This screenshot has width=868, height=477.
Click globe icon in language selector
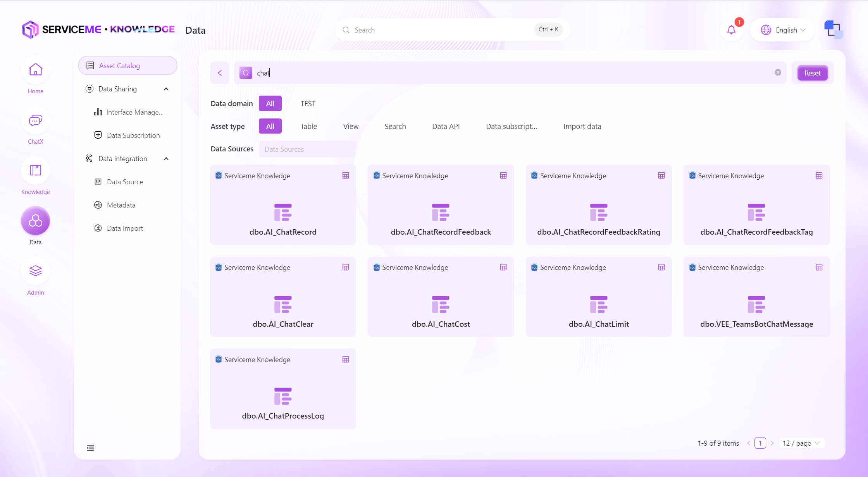(x=766, y=30)
